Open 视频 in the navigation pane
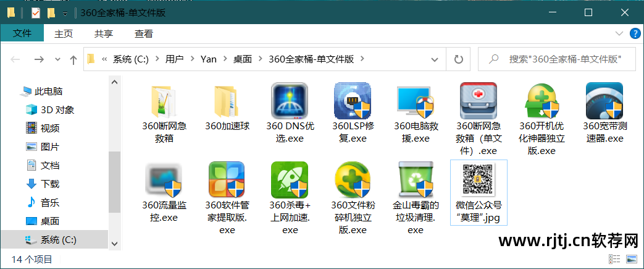 (x=42, y=129)
